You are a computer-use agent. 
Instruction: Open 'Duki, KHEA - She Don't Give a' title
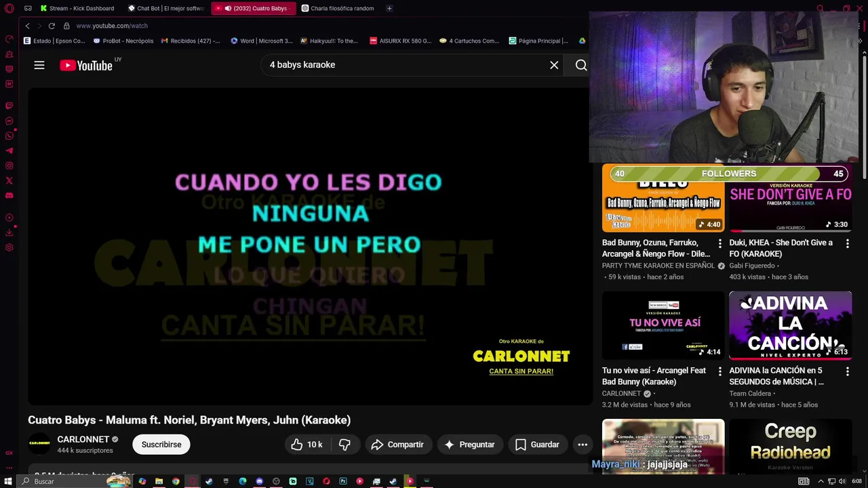point(781,248)
